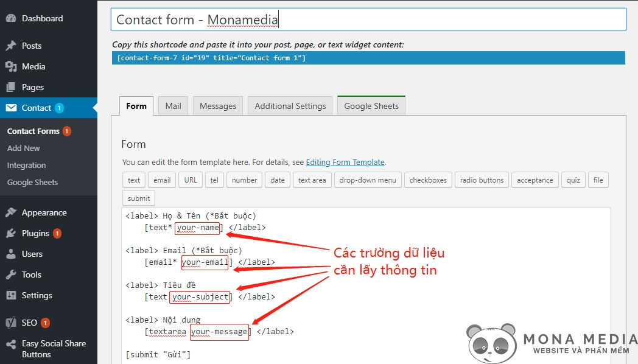Open Add New under Contact menu
This screenshot has width=638, height=364.
[x=24, y=148]
